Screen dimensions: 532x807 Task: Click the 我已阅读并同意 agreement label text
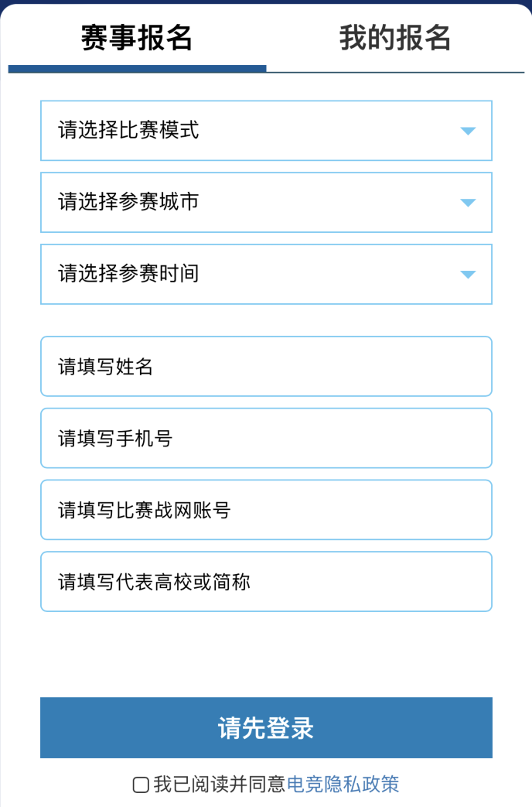pos(220,785)
